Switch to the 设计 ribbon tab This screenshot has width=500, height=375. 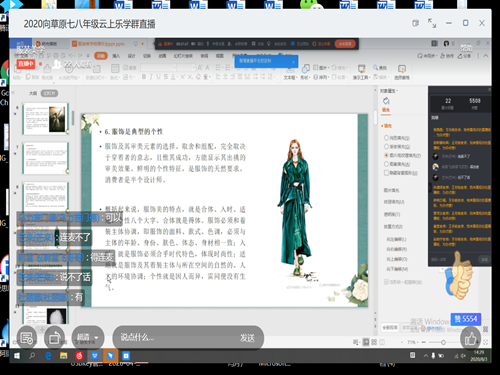click(x=131, y=56)
